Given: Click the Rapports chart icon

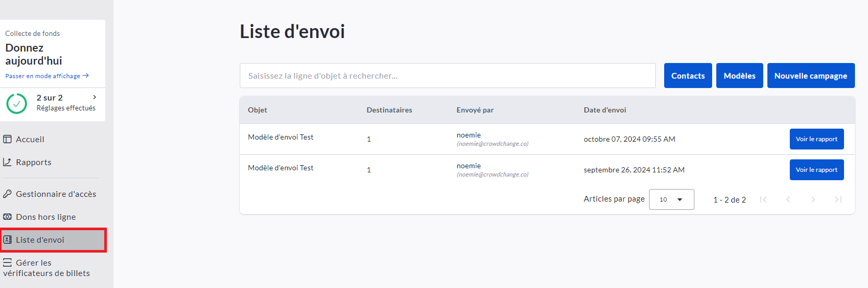Looking at the screenshot, I should click(7, 162).
